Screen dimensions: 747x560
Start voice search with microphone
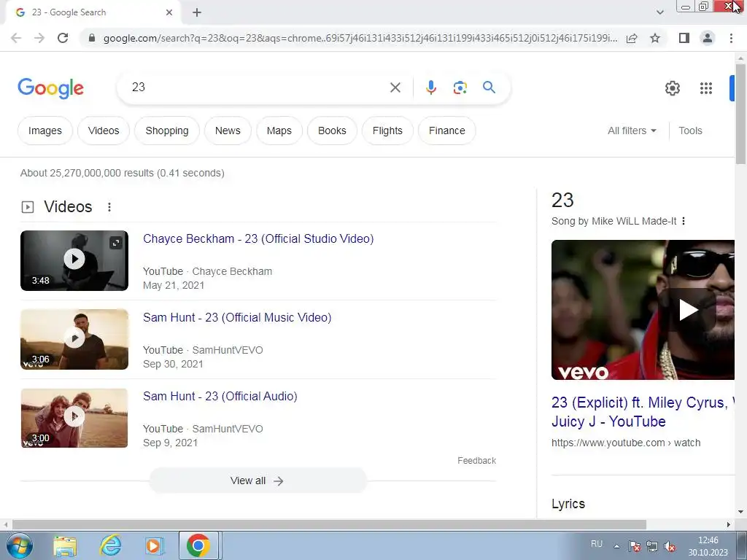430,87
